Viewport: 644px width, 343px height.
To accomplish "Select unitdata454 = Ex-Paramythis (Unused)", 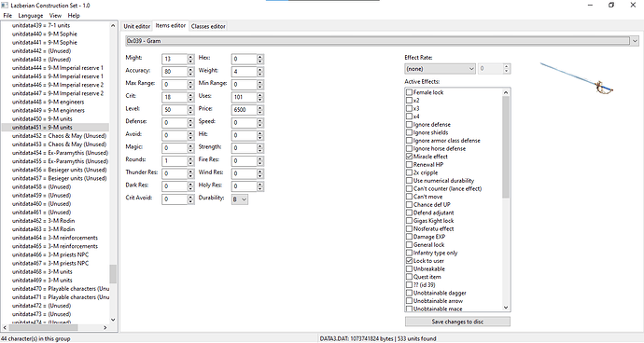I will pos(60,153).
